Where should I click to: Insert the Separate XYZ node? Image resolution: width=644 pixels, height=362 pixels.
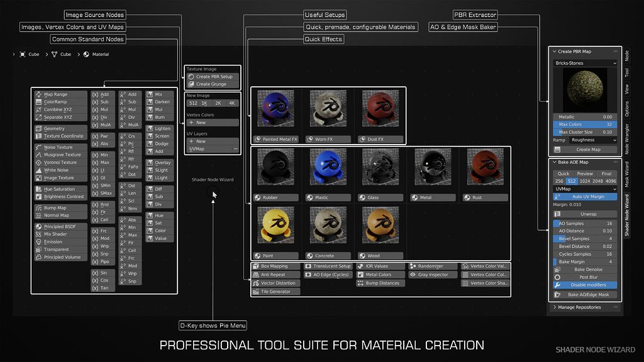click(x=61, y=117)
